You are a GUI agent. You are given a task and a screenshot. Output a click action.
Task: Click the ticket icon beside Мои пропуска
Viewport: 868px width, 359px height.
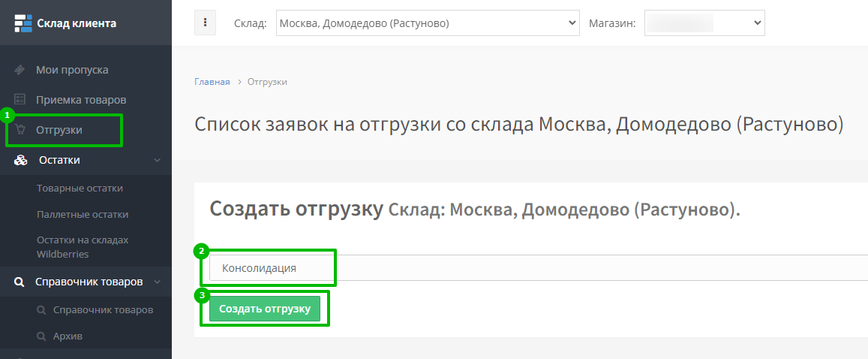coord(20,70)
